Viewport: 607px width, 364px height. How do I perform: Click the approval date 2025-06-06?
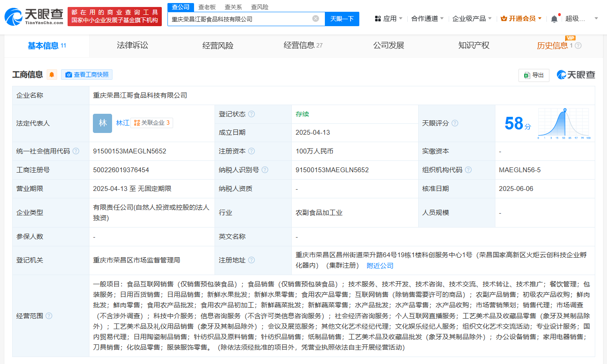(516, 189)
